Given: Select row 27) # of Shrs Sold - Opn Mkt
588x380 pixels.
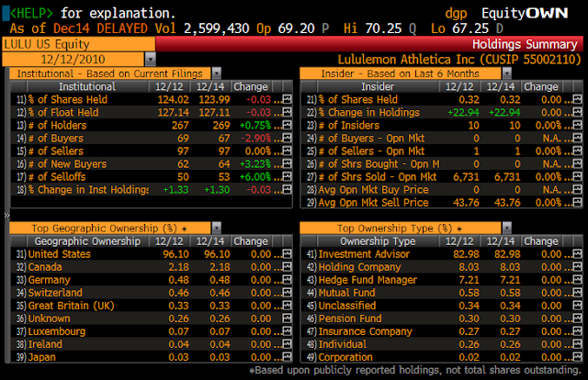Looking at the screenshot, I should (441, 176).
